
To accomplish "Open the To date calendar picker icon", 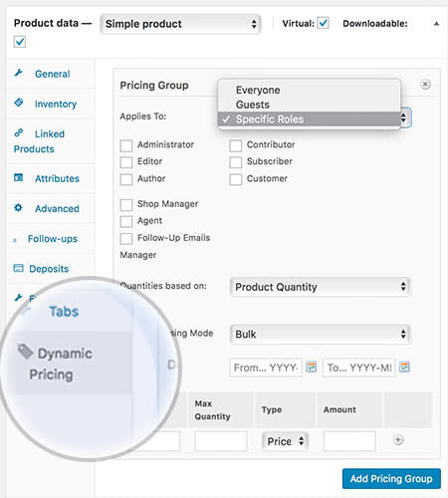I will pos(404,367).
